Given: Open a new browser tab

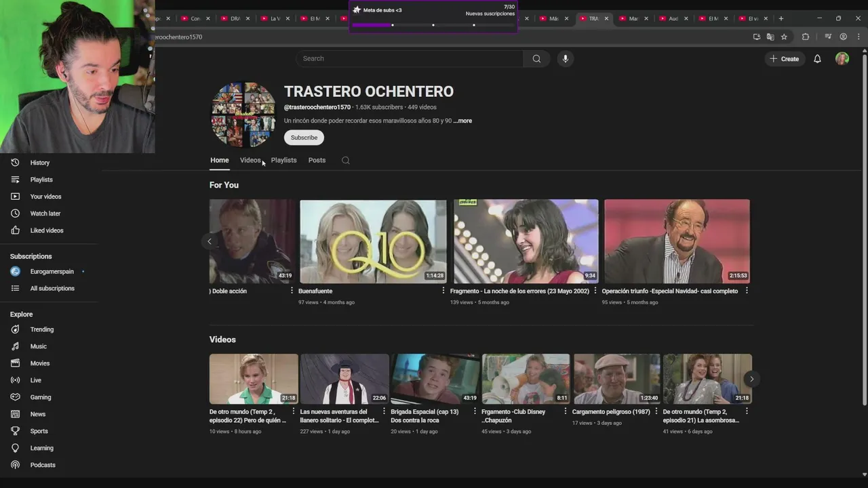Looking at the screenshot, I should pyautogui.click(x=781, y=18).
